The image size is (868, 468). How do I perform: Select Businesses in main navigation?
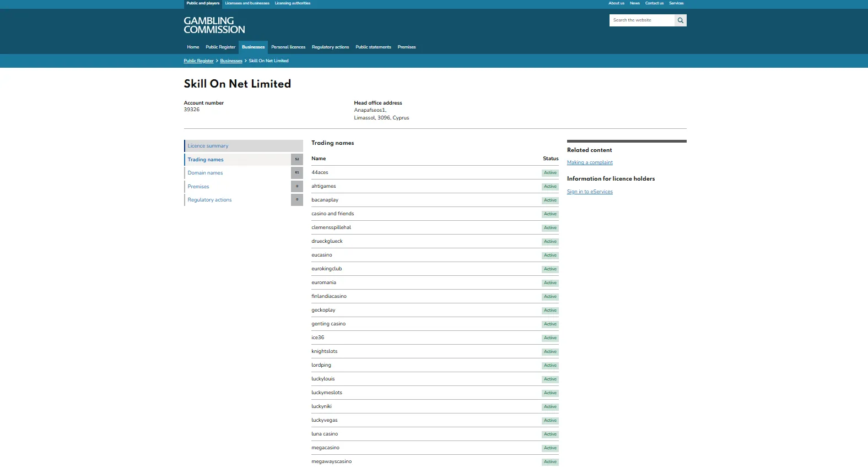(x=253, y=47)
